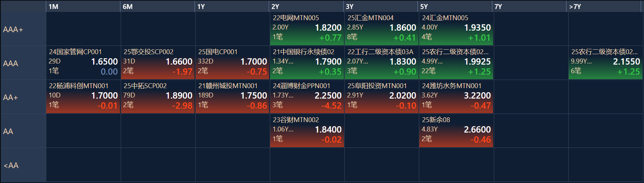Click 24淄博财金PPN001 cell

pyautogui.click(x=307, y=96)
